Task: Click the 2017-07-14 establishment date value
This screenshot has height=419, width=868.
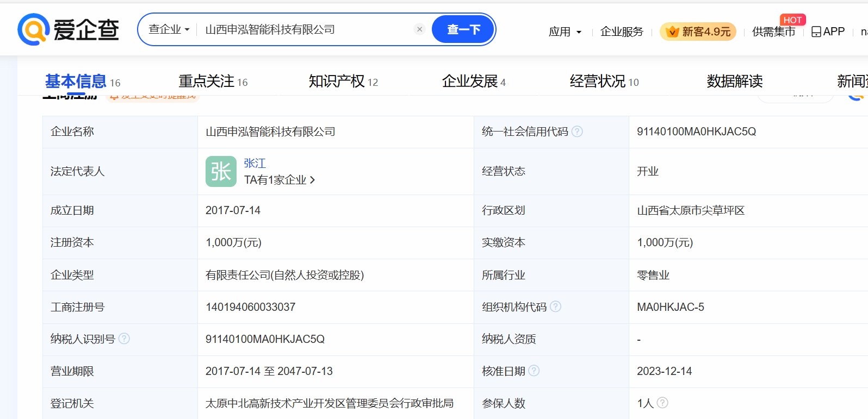Action: pyautogui.click(x=233, y=210)
